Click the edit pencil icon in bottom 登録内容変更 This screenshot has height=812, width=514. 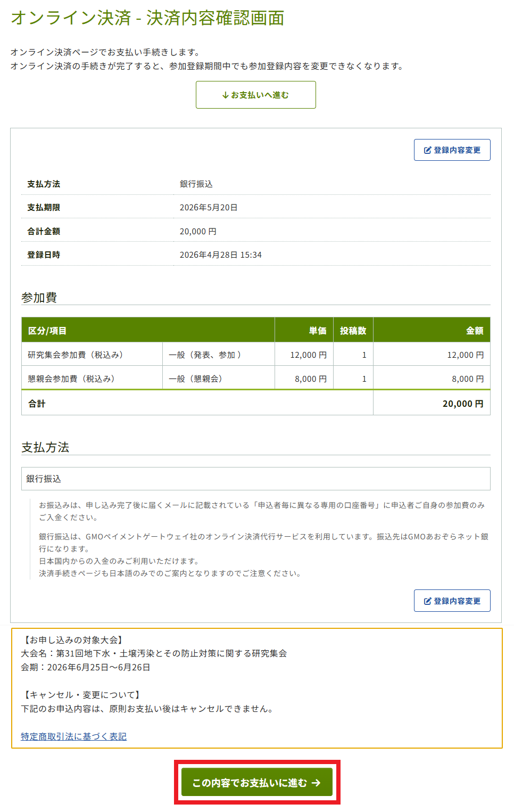pos(427,601)
